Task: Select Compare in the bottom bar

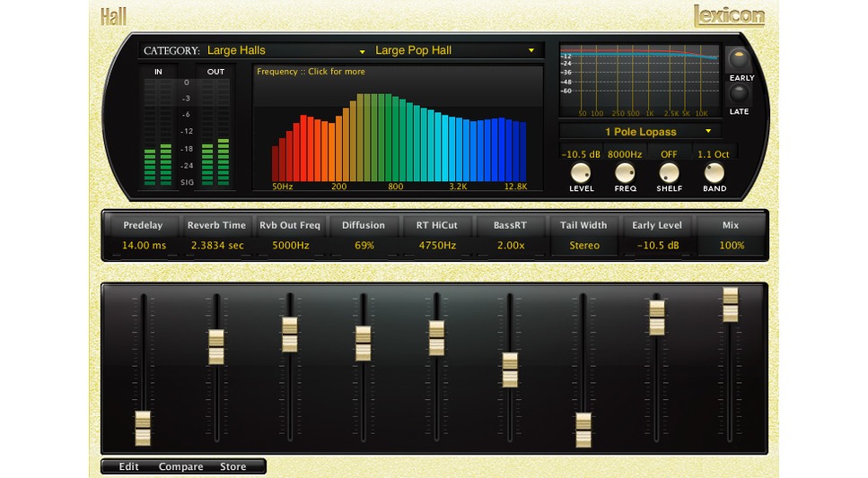Action: (x=180, y=466)
